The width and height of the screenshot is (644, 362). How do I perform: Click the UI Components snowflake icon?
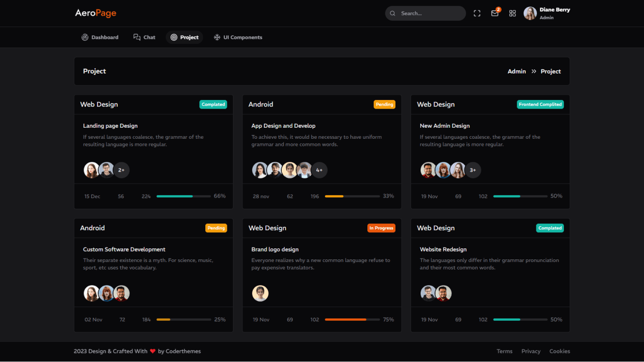tap(217, 37)
